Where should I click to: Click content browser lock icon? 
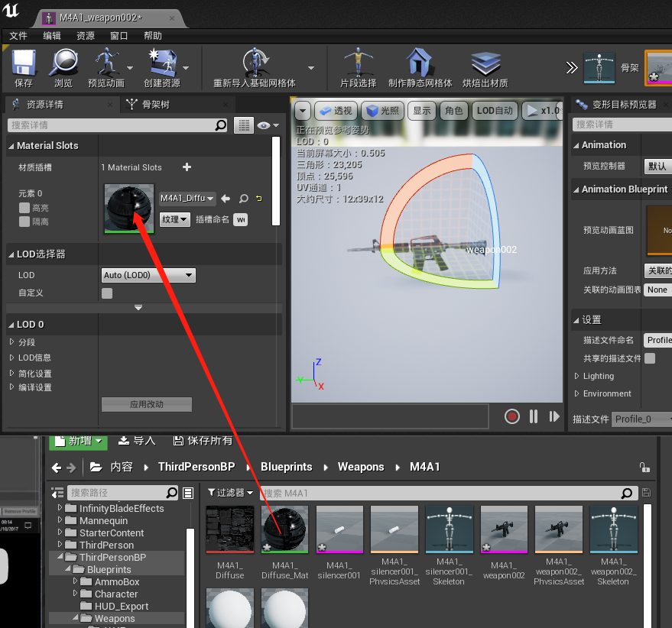[x=644, y=468]
